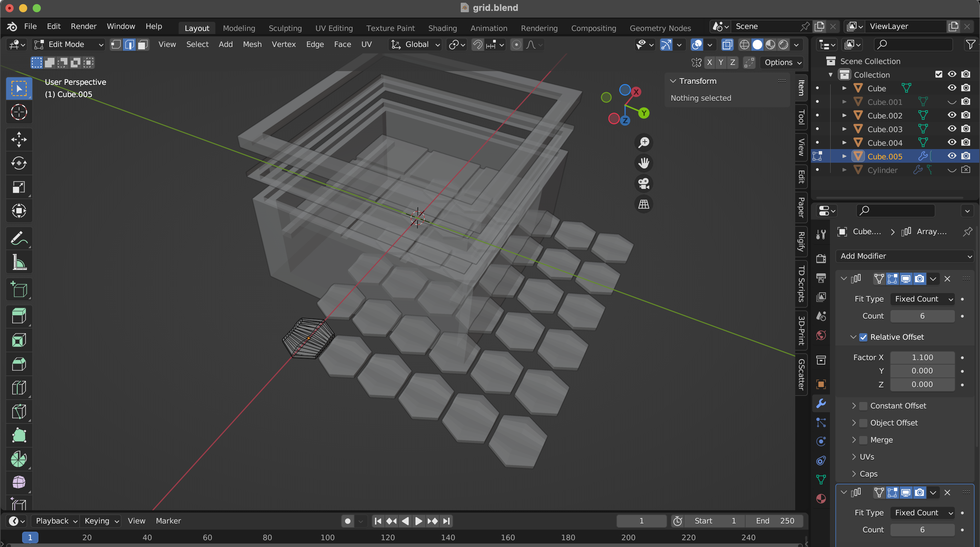Click the Factor X 1.100 field

(x=922, y=357)
